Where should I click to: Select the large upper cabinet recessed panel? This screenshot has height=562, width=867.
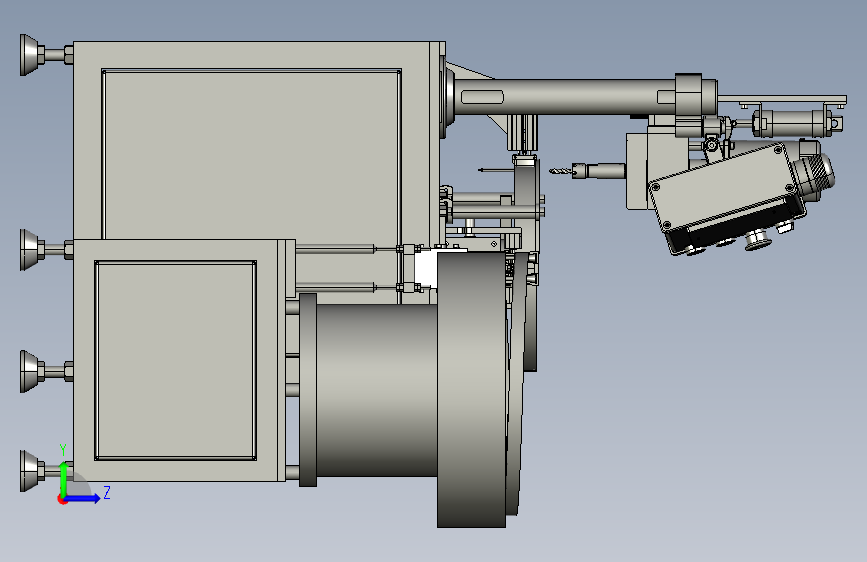(252, 154)
